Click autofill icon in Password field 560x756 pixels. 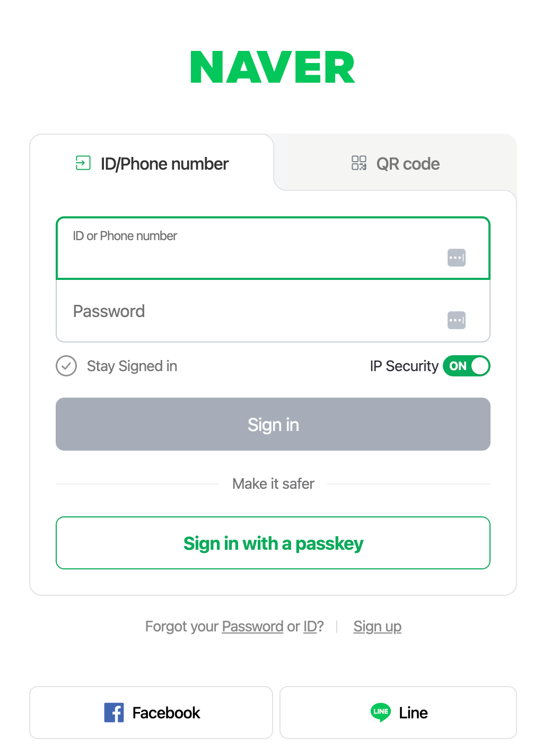(456, 320)
